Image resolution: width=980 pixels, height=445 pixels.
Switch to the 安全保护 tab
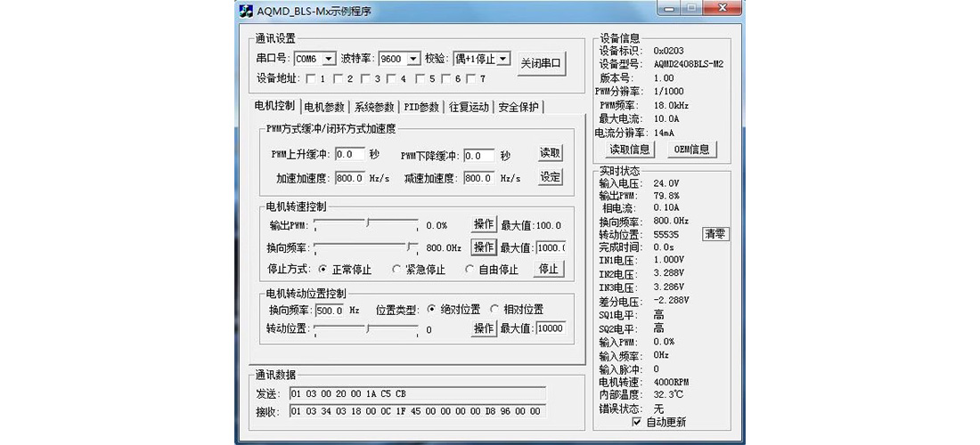pyautogui.click(x=519, y=107)
